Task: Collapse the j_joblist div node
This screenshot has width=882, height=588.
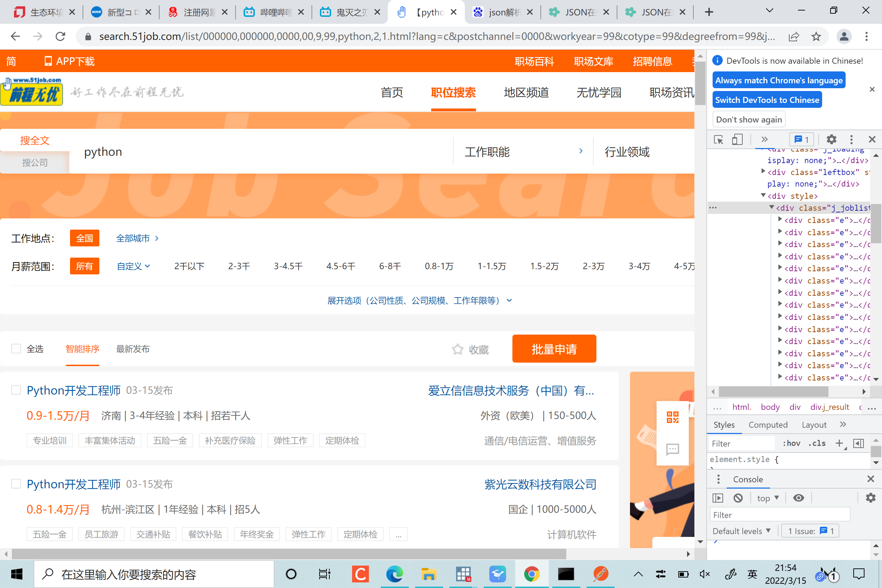Action: point(772,207)
